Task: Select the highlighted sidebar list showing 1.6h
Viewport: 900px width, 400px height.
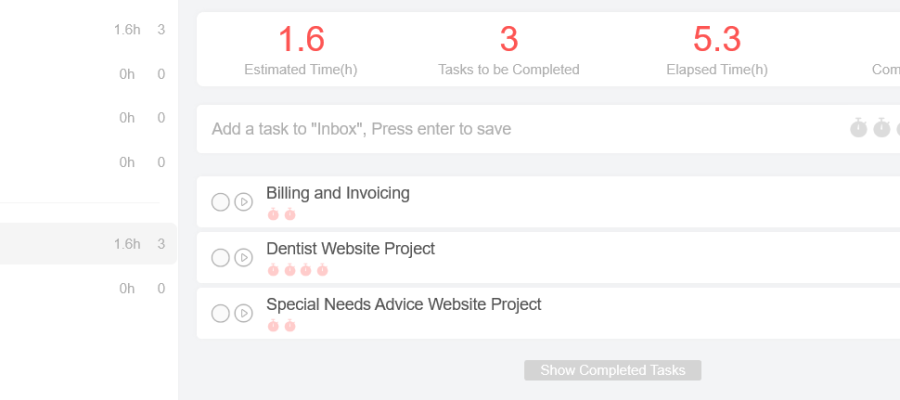Action: tap(88, 244)
